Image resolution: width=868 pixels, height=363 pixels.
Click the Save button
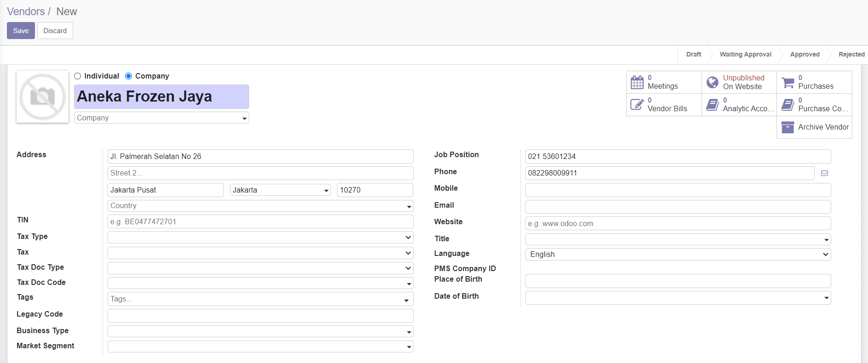point(21,31)
